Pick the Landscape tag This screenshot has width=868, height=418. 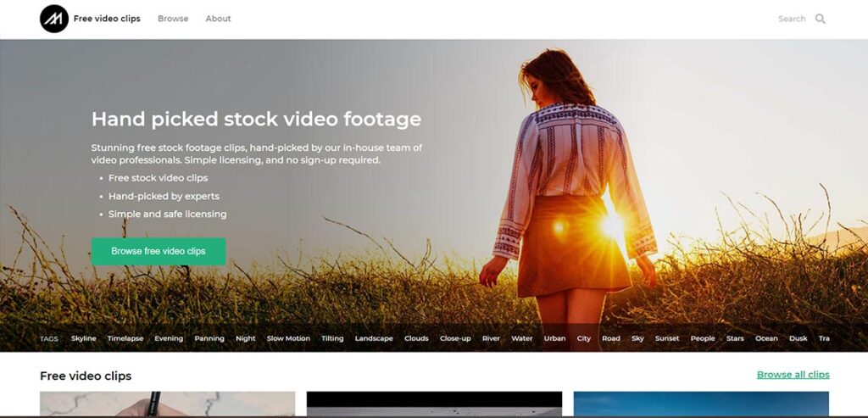coord(374,338)
